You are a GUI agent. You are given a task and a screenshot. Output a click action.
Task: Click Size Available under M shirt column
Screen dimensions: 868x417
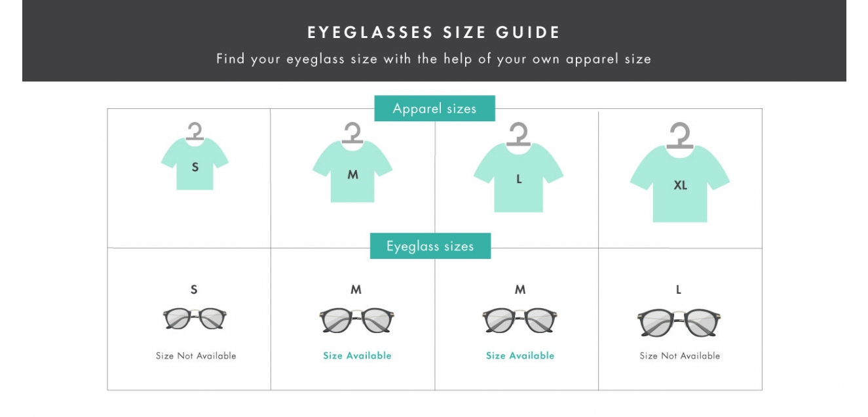tap(357, 355)
